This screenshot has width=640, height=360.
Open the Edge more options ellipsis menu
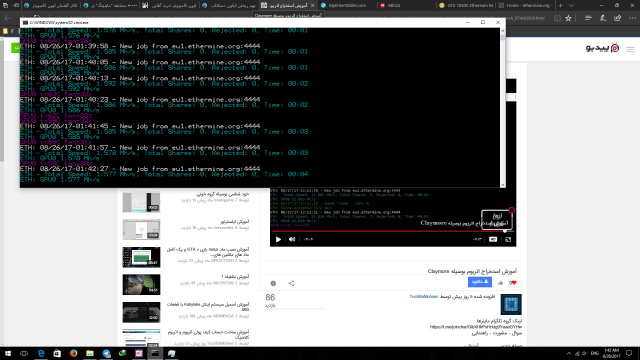632,18
